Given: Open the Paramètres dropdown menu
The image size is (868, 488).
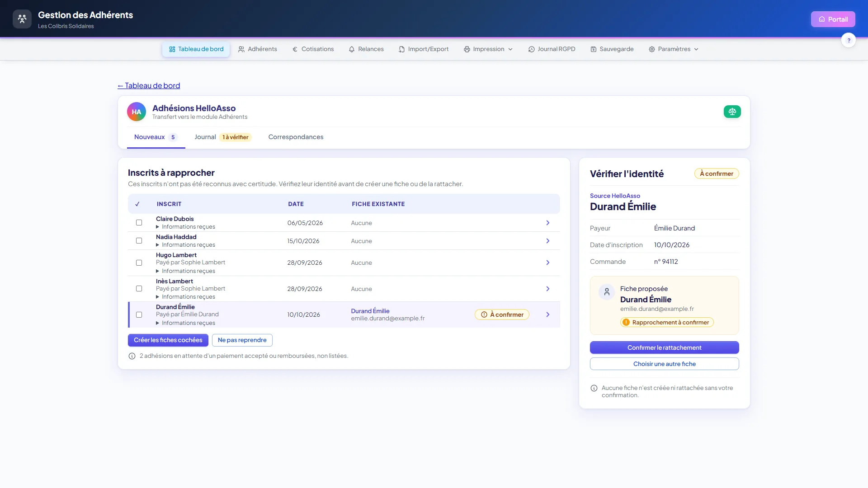Looking at the screenshot, I should (x=674, y=49).
